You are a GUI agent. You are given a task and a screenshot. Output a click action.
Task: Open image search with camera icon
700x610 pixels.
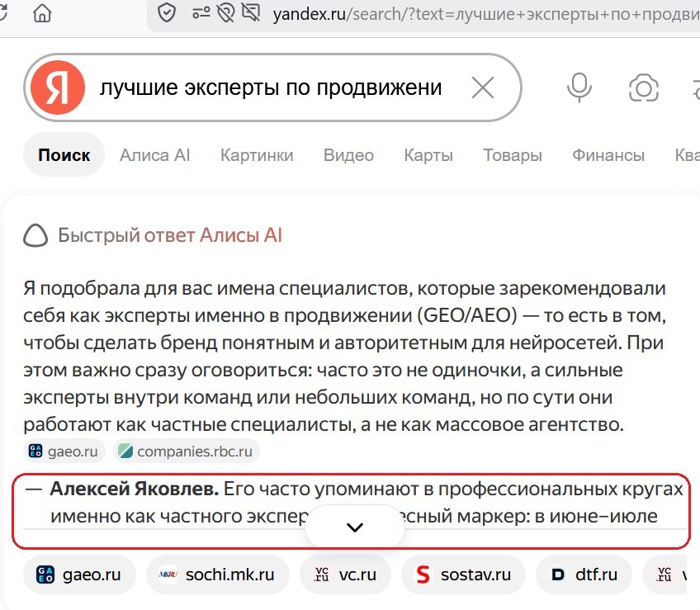point(643,88)
